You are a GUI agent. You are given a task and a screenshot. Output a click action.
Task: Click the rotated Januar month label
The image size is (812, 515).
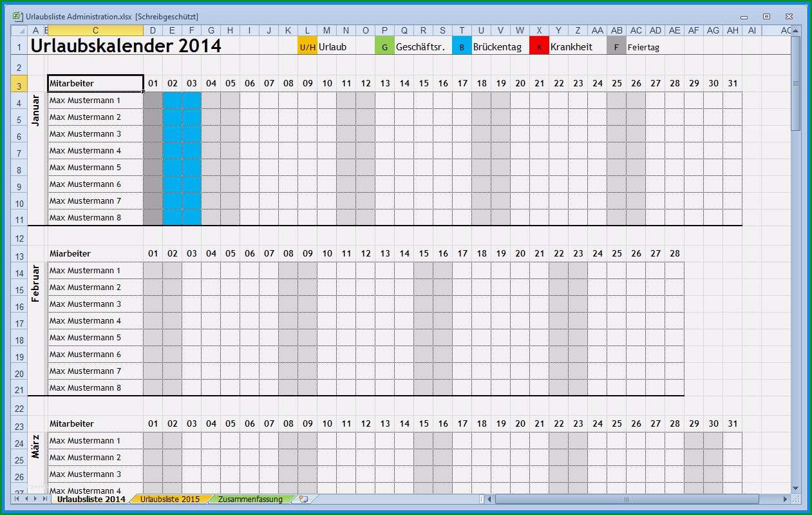[36, 110]
